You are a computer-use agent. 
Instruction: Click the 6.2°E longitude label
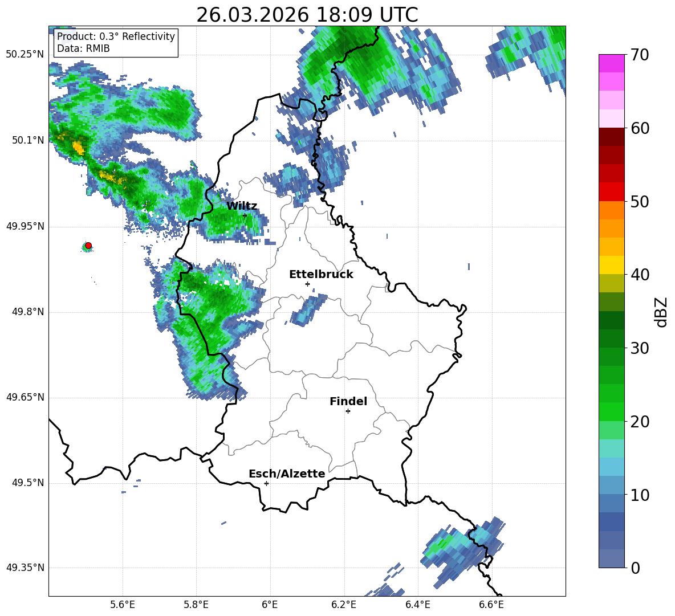tap(344, 605)
